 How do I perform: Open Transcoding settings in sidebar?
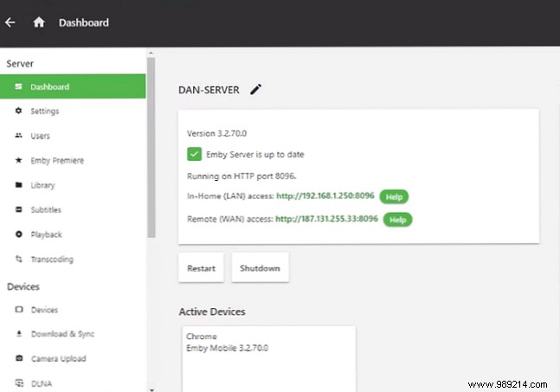click(x=73, y=260)
